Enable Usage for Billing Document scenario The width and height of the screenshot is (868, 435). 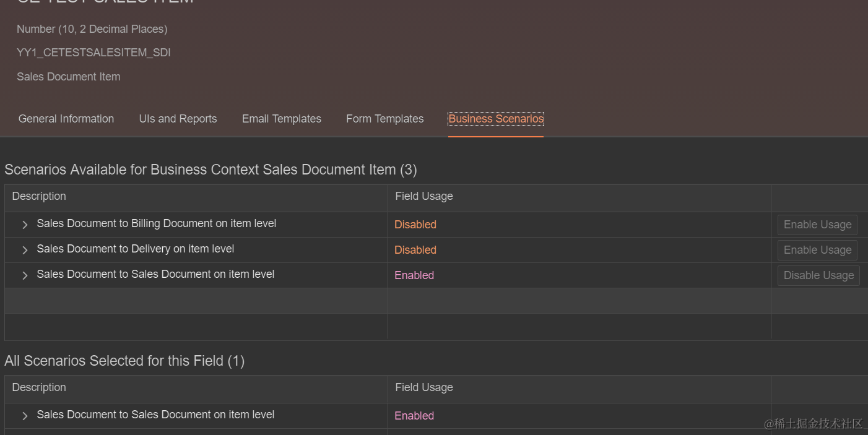817,225
